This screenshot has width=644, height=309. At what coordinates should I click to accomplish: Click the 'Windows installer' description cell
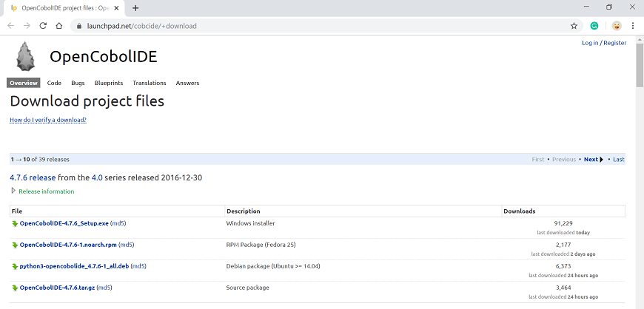(250, 223)
